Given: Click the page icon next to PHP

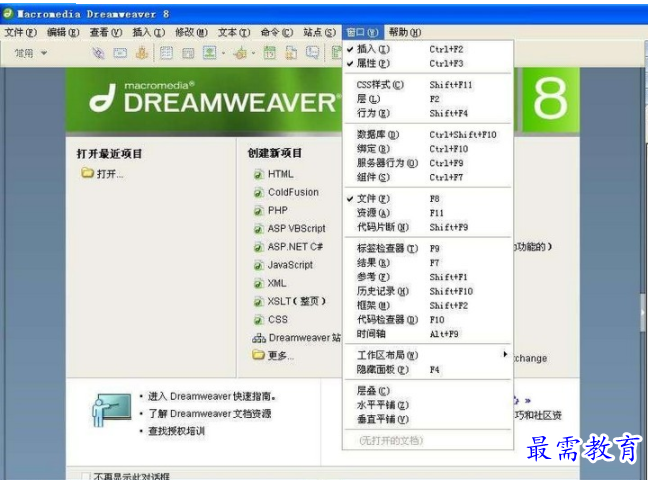Looking at the screenshot, I should click(258, 211).
